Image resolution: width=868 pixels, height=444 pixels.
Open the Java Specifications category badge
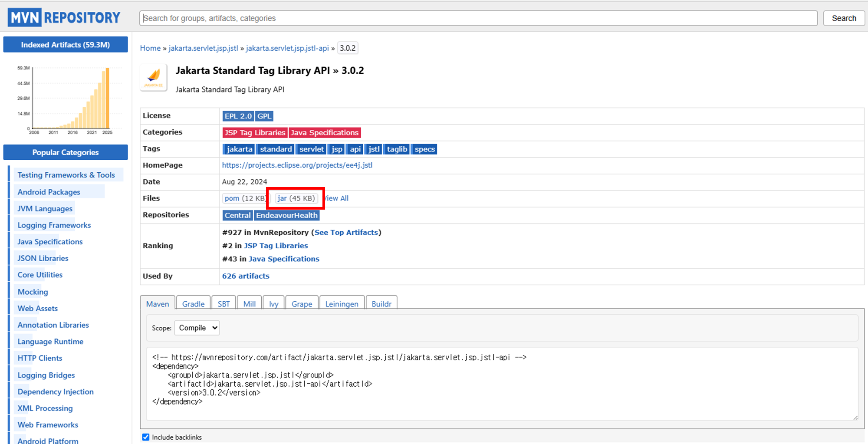pos(325,132)
